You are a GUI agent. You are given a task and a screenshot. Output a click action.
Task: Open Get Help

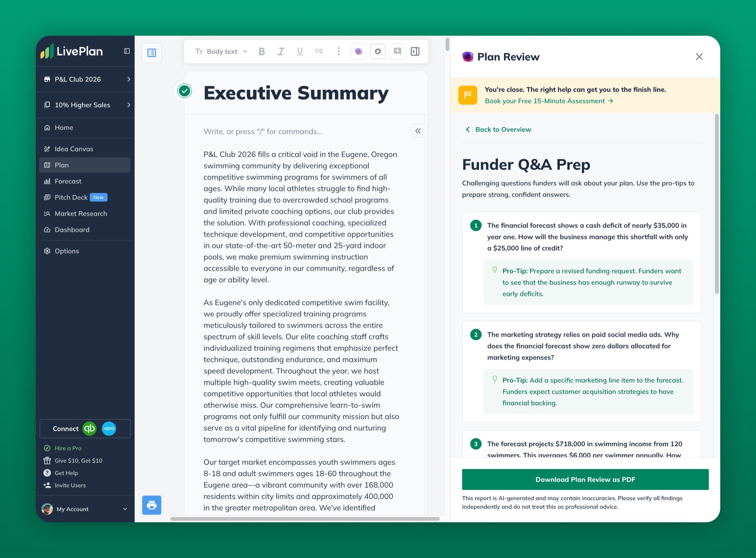[x=61, y=473]
